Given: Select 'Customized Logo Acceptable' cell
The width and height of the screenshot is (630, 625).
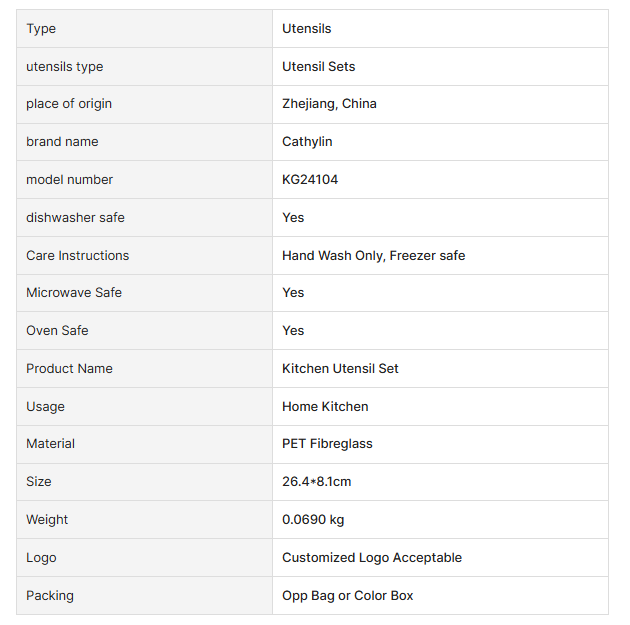Looking at the screenshot, I should (371, 558).
